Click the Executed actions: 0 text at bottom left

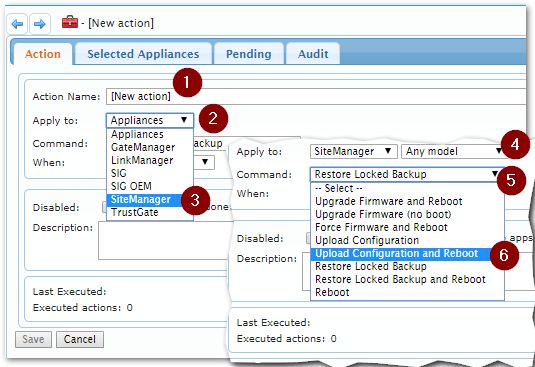(x=83, y=308)
